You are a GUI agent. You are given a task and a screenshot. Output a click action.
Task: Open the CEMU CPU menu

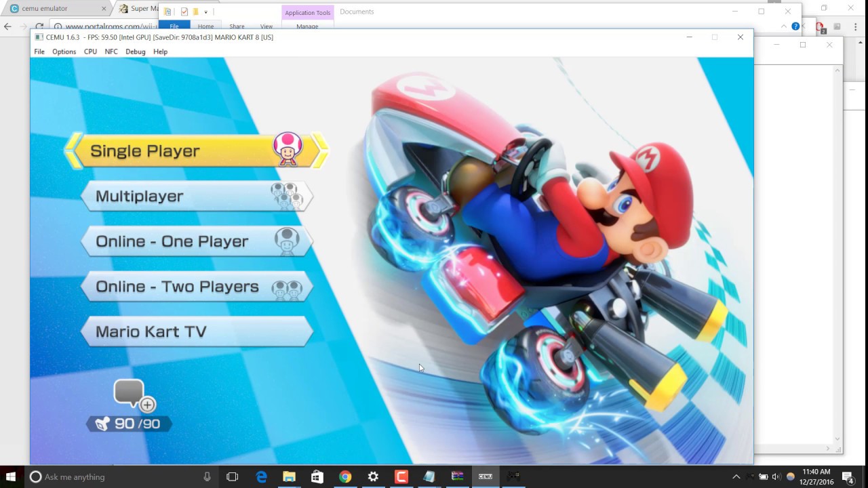pos(90,52)
